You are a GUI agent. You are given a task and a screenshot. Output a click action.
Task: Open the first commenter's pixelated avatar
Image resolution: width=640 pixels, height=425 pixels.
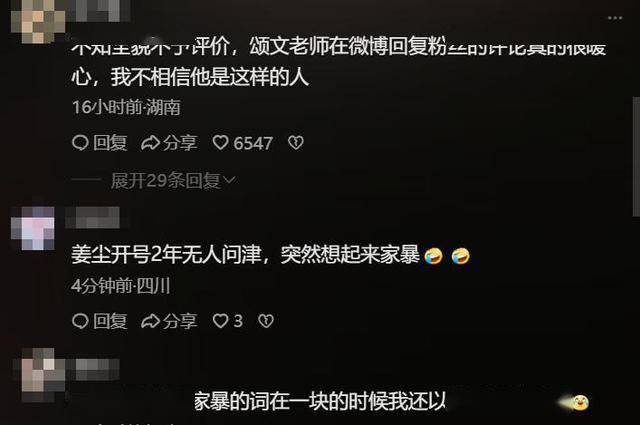click(38, 20)
